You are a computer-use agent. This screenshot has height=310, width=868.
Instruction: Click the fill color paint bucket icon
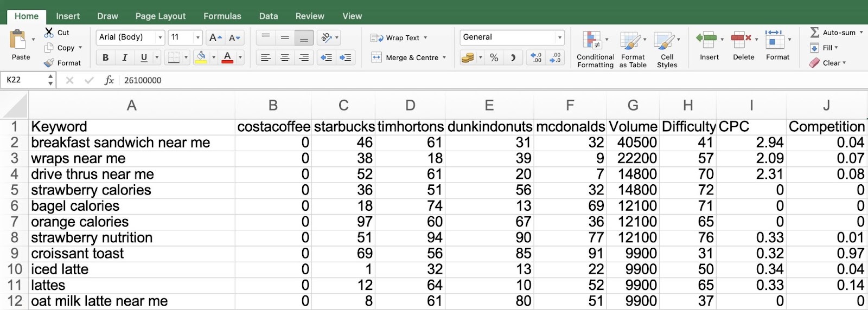[x=201, y=57]
